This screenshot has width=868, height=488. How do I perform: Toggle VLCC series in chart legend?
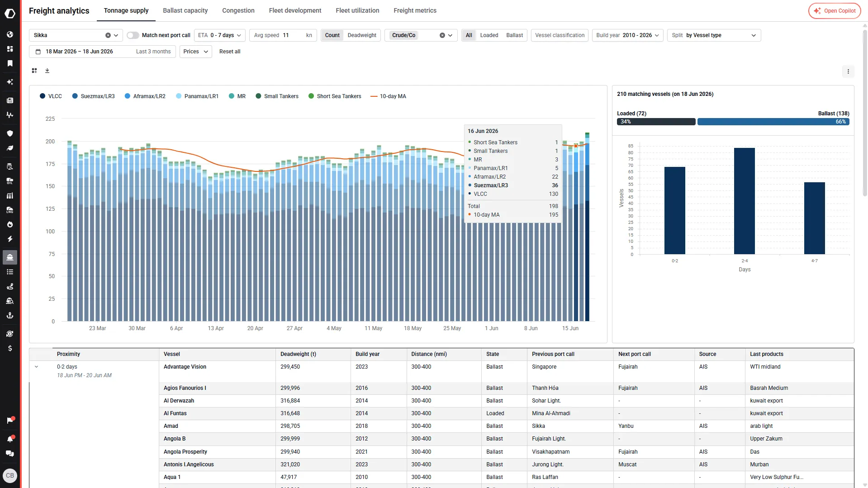(x=51, y=96)
